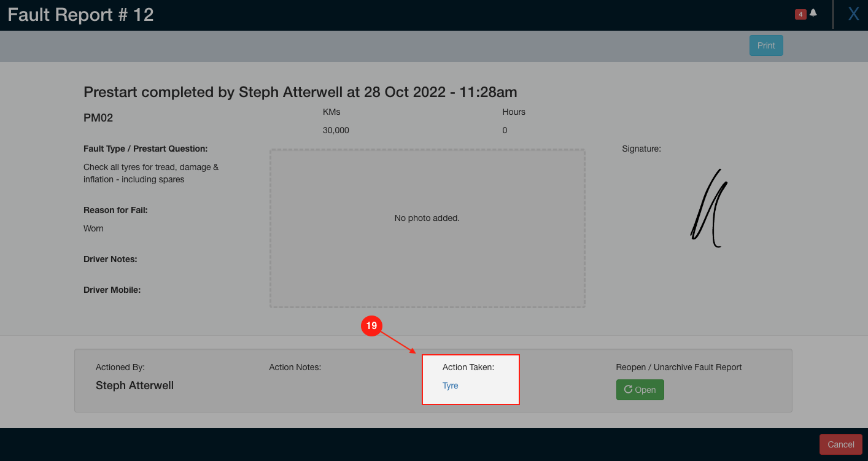
Task: Select the Actioned By name "Steph Atterwell"
Action: click(134, 385)
